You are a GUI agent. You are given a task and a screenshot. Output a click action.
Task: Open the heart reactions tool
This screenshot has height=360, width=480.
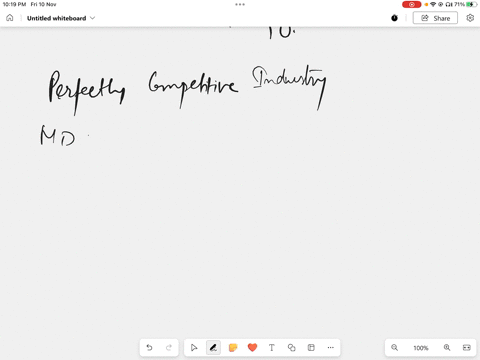pyautogui.click(x=252, y=348)
